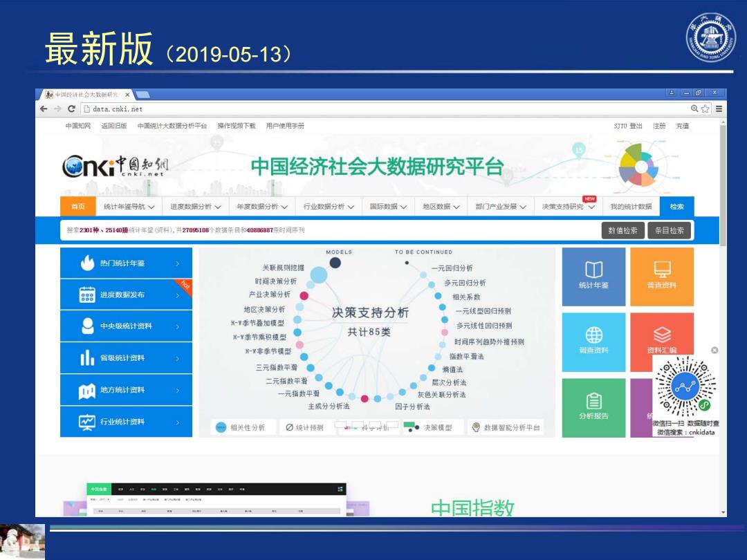
Task: Click the map icon beside 地方统计资料
Action: [87, 391]
